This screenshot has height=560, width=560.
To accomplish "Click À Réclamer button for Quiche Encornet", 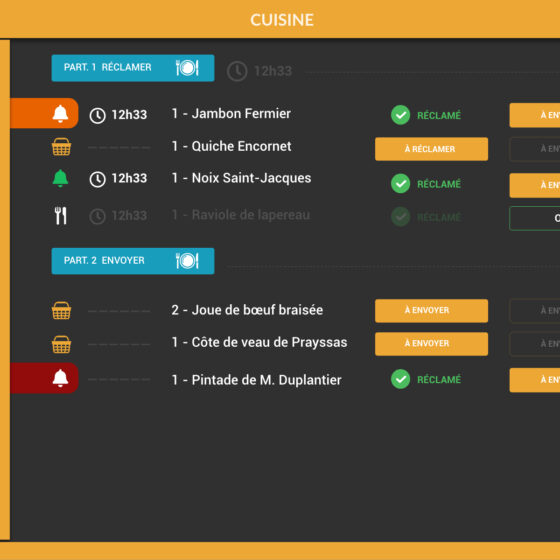I will (x=431, y=149).
